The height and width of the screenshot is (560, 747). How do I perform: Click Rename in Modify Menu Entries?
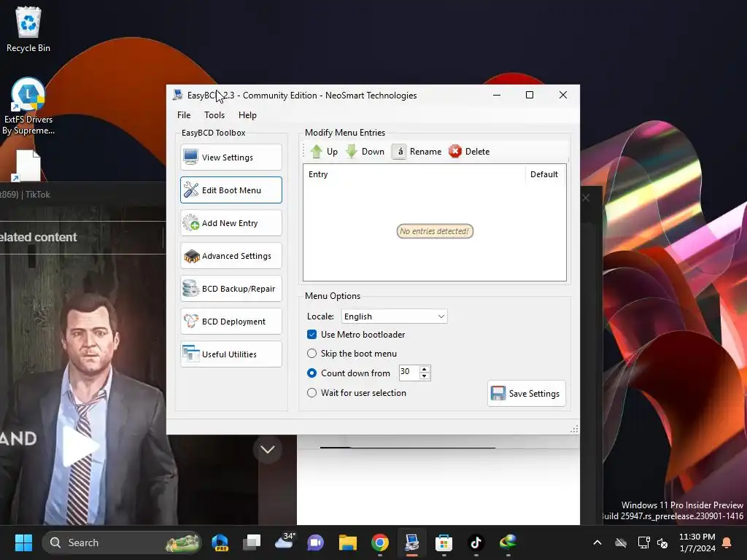[417, 152]
